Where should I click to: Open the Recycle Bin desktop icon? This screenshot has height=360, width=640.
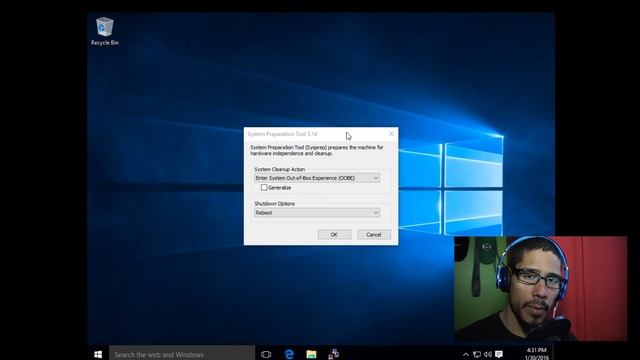pyautogui.click(x=104, y=31)
